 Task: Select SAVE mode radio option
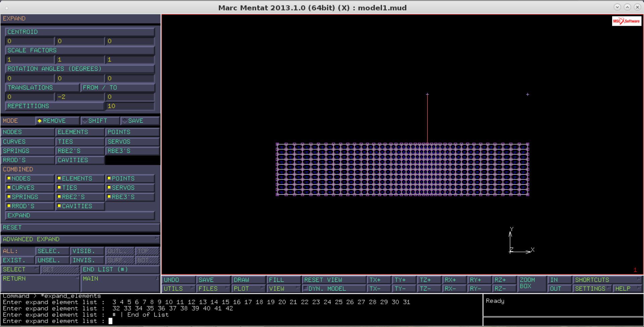pyautogui.click(x=140, y=121)
